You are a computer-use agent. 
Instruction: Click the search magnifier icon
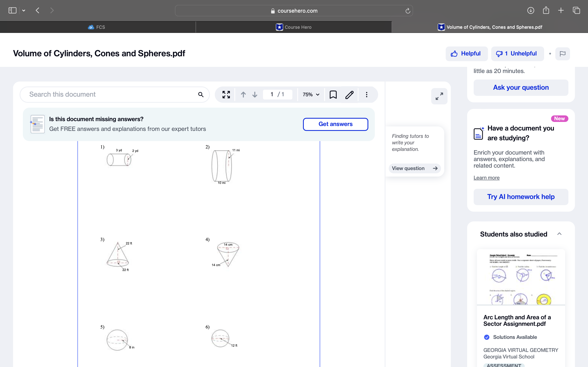[201, 94]
